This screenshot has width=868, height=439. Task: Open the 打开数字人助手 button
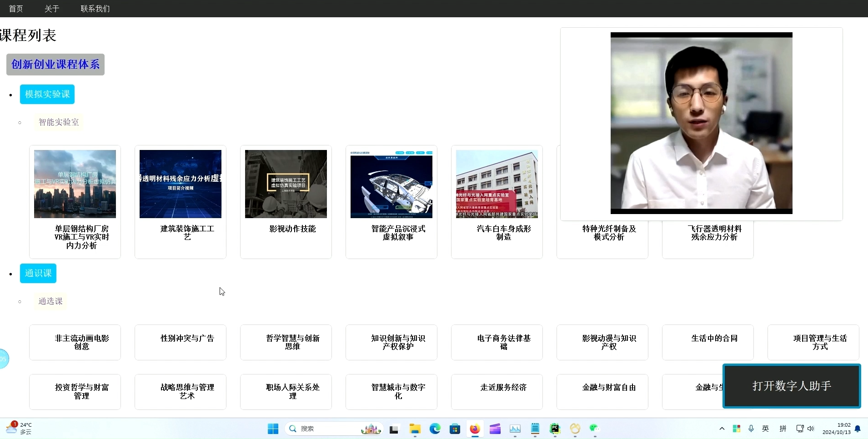click(x=792, y=386)
